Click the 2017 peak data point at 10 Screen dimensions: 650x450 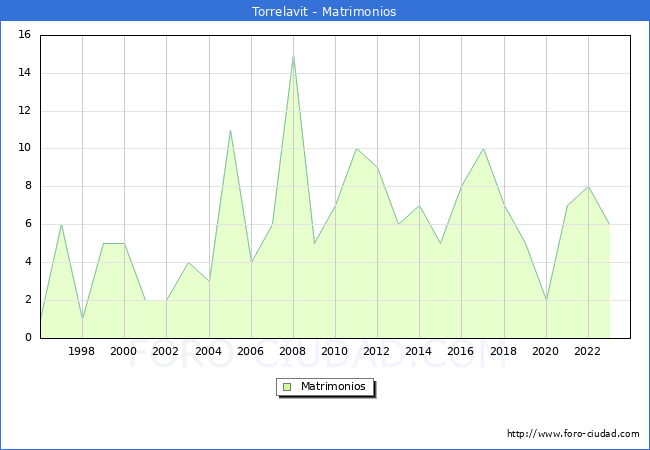483,149
